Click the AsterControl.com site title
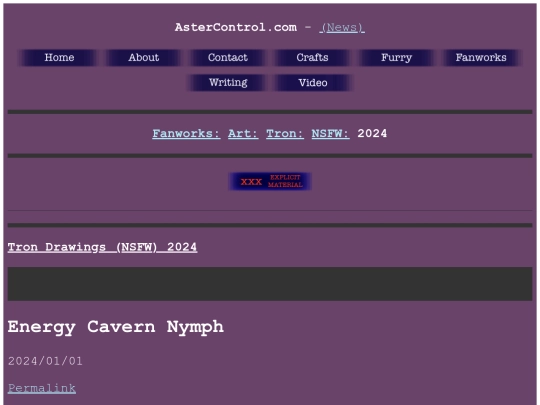The image size is (540, 405). point(236,28)
